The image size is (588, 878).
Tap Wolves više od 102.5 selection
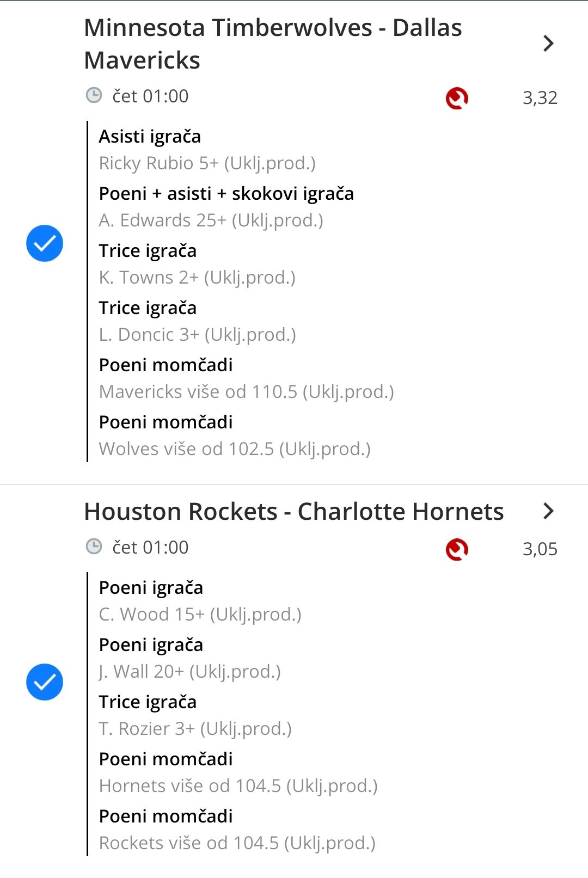coord(235,449)
